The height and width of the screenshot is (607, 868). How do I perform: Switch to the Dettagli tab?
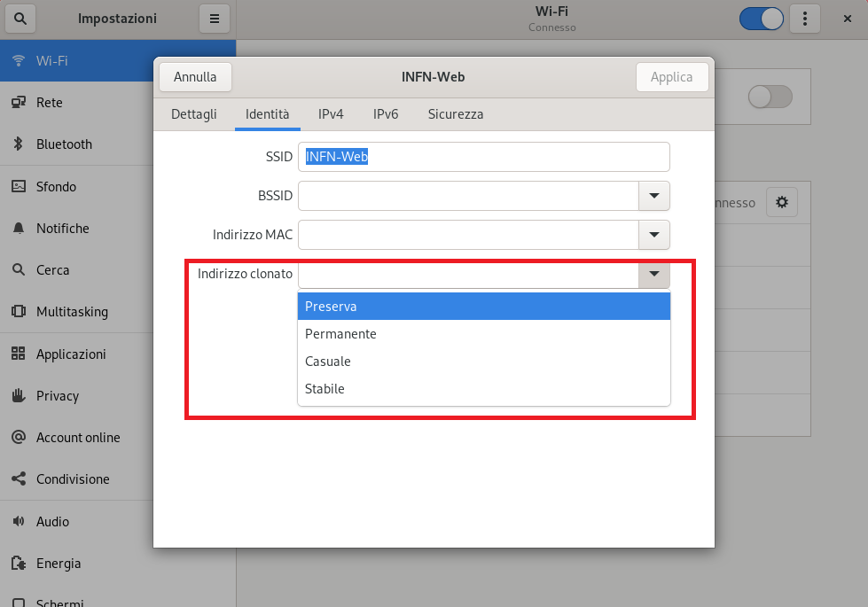click(194, 114)
